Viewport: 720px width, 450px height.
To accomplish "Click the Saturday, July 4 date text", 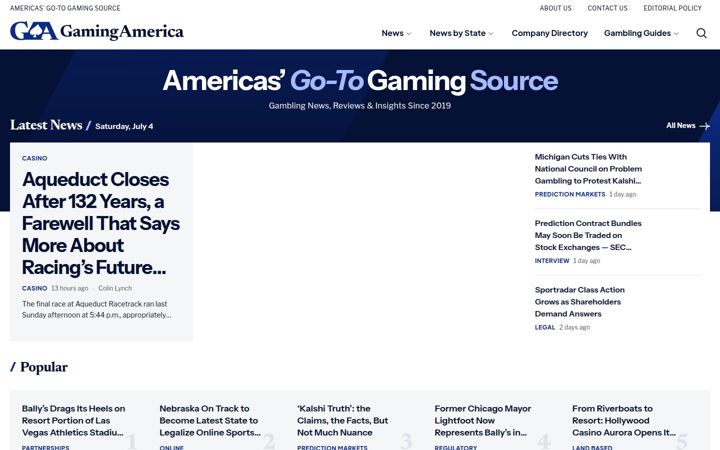I will (124, 126).
